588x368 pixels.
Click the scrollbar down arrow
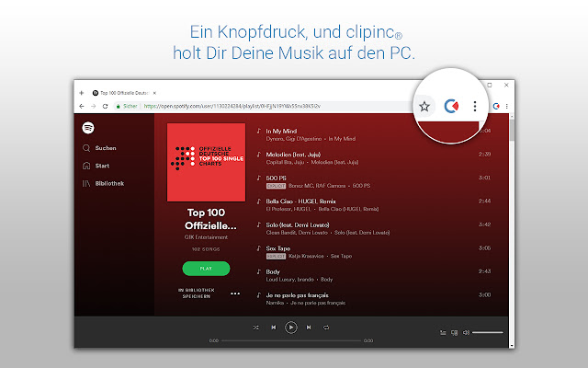coord(512,346)
